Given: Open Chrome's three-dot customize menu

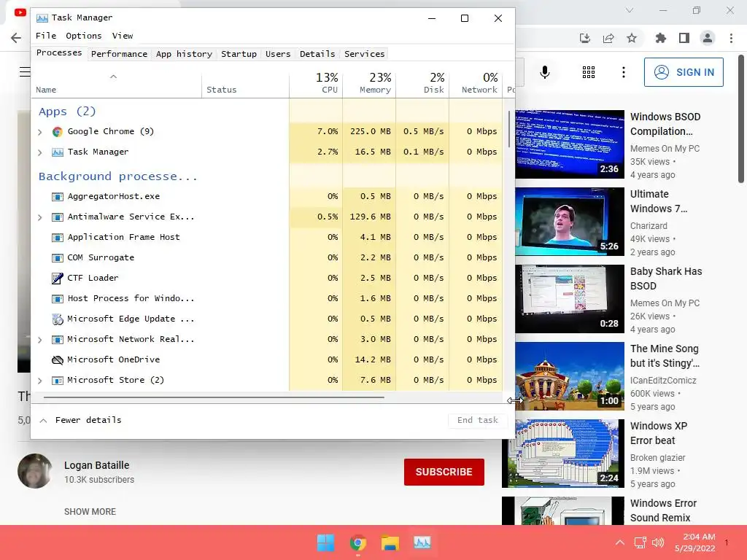Looking at the screenshot, I should [731, 38].
